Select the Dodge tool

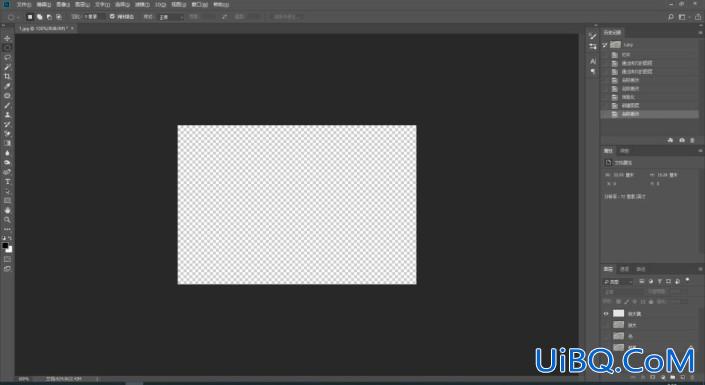[7, 163]
